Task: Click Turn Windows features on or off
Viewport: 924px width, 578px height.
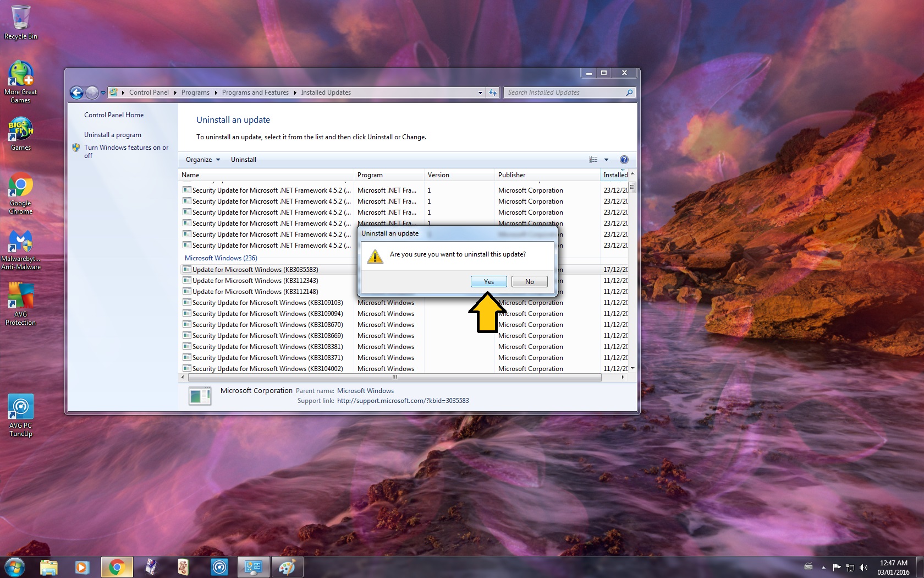Action: [126, 151]
